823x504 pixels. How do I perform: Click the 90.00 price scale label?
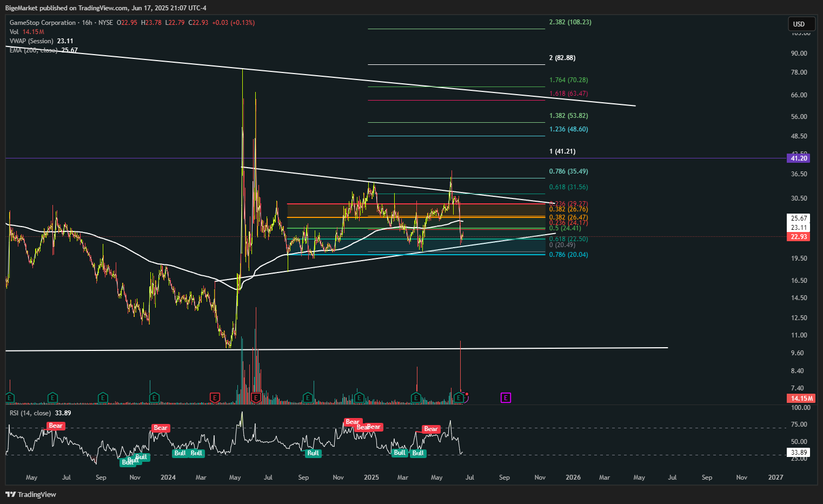pyautogui.click(x=799, y=54)
